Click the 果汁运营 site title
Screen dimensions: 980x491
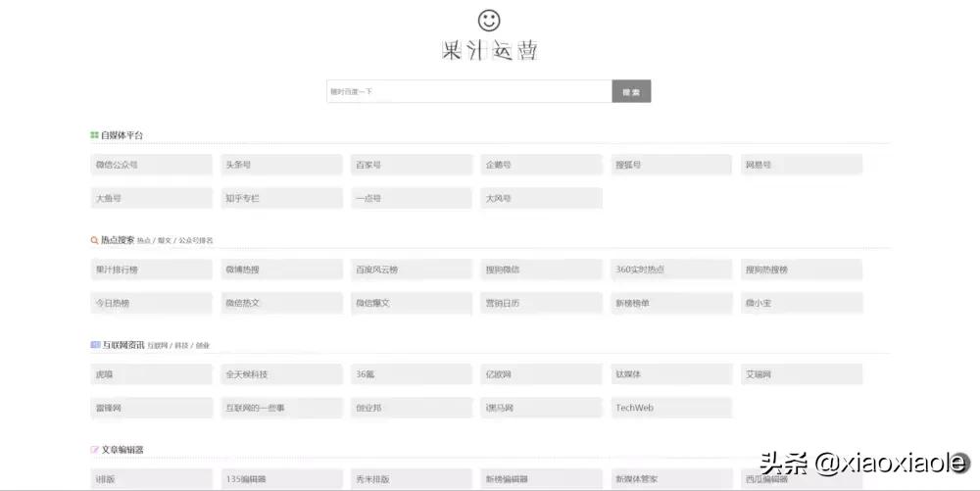tap(489, 50)
